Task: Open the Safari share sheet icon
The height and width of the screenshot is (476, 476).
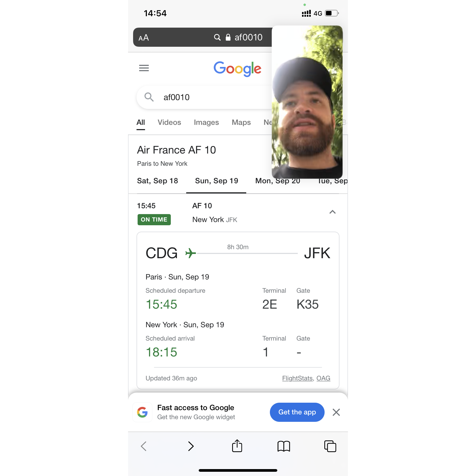Action: [237, 446]
